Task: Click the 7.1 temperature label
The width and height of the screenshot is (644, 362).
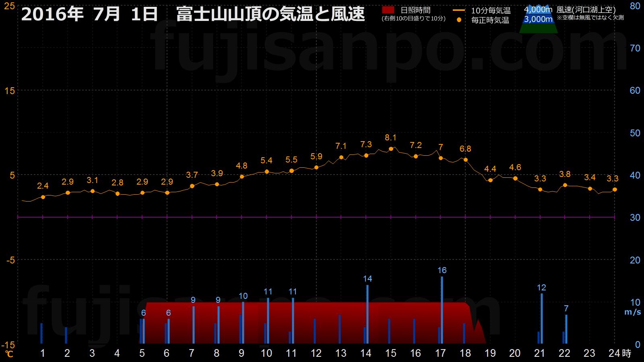Action: point(341,146)
